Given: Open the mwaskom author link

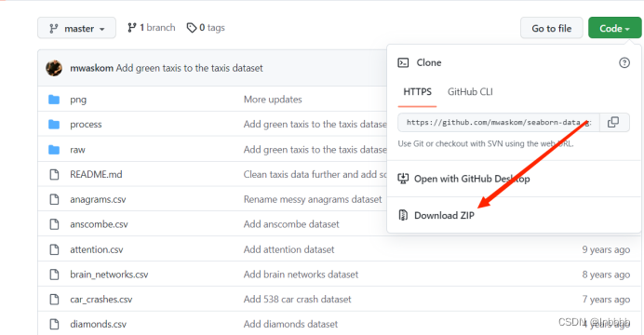Looking at the screenshot, I should point(91,68).
